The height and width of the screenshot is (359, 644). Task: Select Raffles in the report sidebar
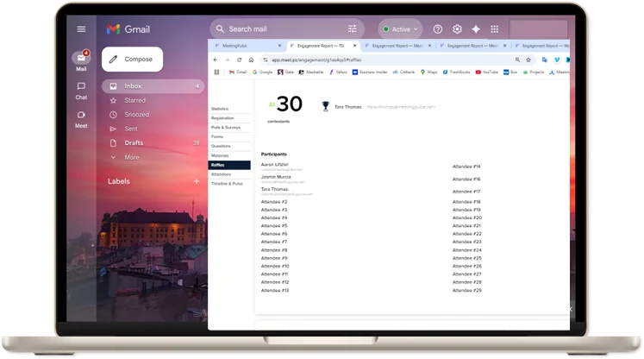click(x=229, y=165)
